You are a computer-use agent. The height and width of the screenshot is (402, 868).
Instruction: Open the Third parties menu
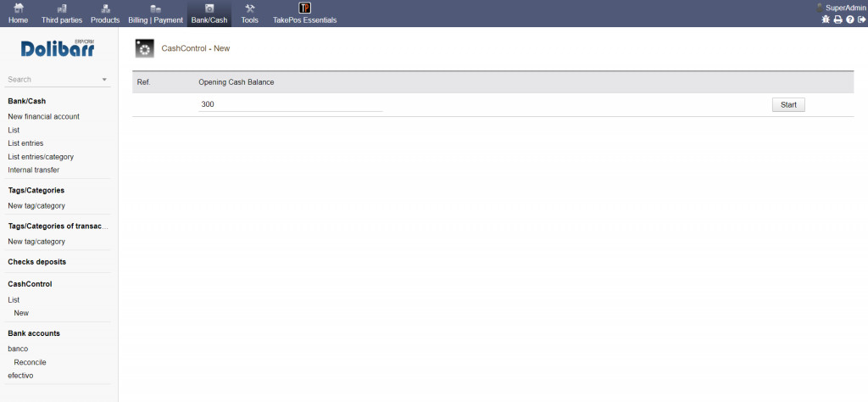click(61, 14)
